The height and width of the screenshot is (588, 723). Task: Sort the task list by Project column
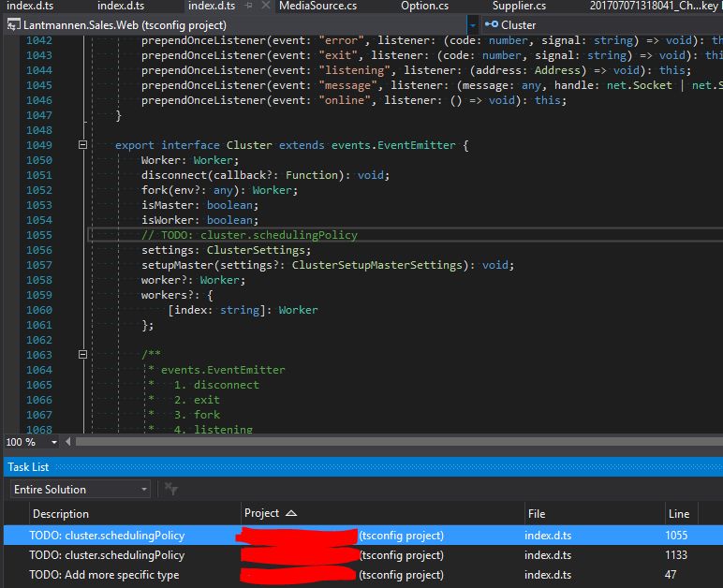coord(262,513)
